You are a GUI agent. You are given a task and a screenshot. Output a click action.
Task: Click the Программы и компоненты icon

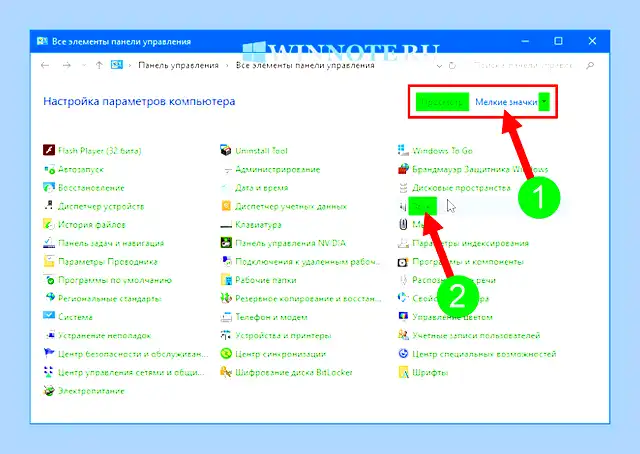point(403,261)
